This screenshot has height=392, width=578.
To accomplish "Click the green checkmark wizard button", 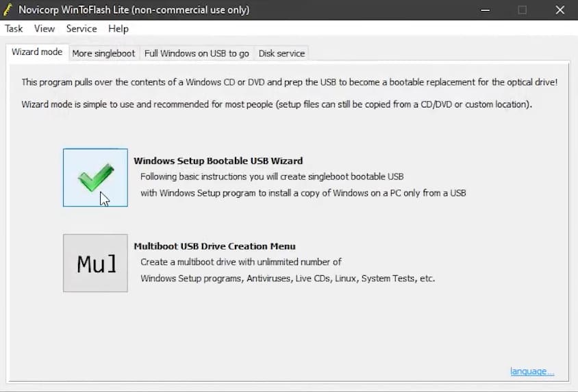I will [95, 178].
